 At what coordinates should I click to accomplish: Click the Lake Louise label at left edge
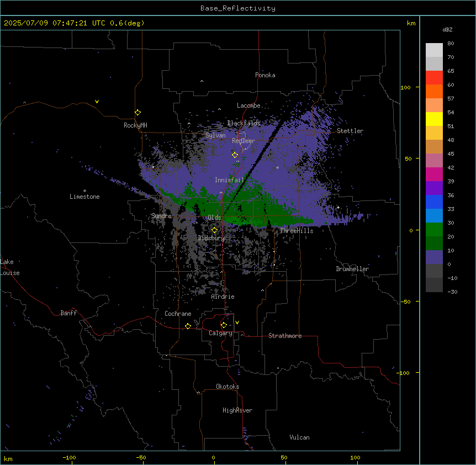pos(10,267)
